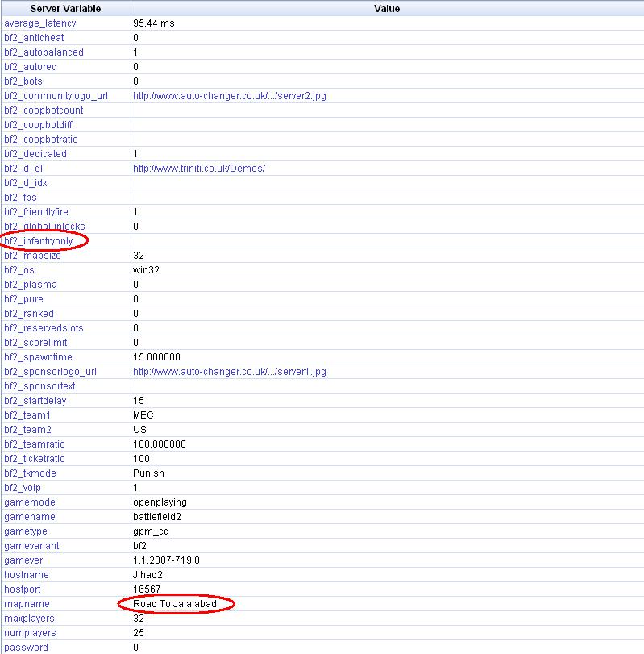Screen dimensions: 644x654
Task: Click the Server Variable column header
Action: click(64, 9)
